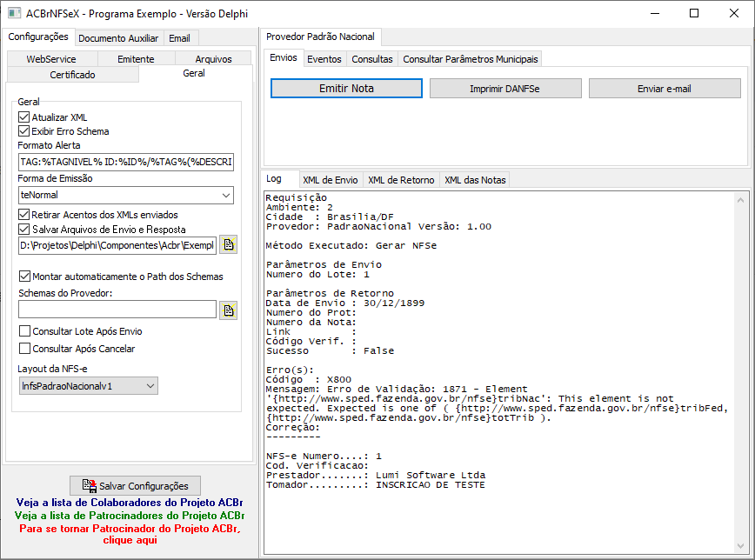The image size is (755, 560).
Task: Open the list of Colaboradores do Projeto ACBr
Action: [130, 503]
